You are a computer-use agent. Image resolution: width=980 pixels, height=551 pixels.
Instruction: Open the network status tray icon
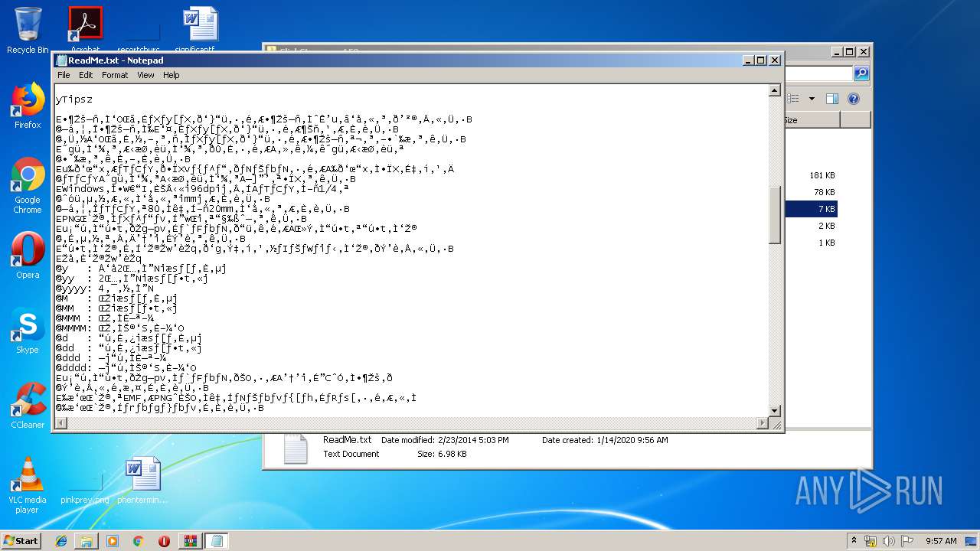point(871,541)
